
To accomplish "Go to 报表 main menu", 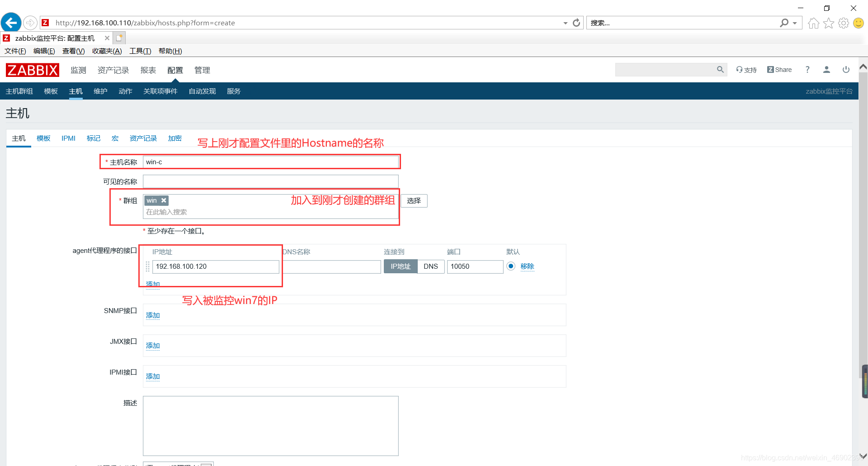I will point(148,70).
